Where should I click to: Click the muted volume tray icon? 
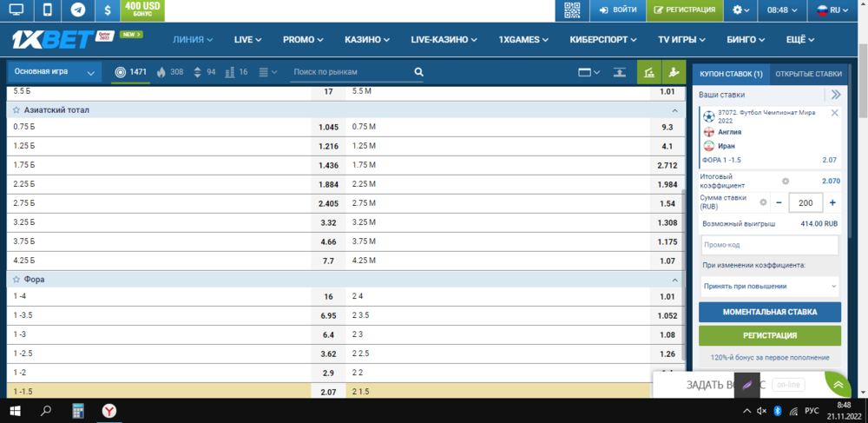pyautogui.click(x=762, y=411)
